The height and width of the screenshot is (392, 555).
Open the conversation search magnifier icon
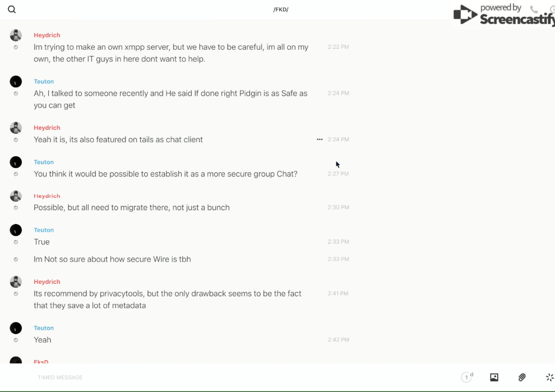pos(12,10)
